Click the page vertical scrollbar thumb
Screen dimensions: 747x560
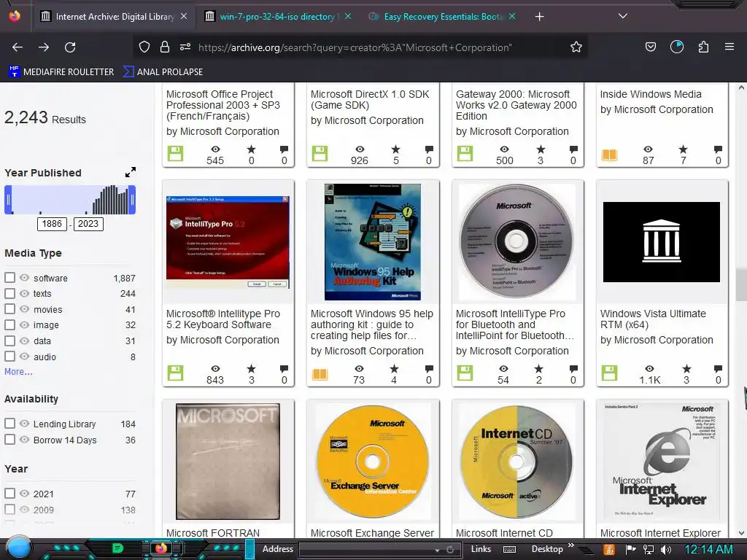pyautogui.click(x=741, y=284)
